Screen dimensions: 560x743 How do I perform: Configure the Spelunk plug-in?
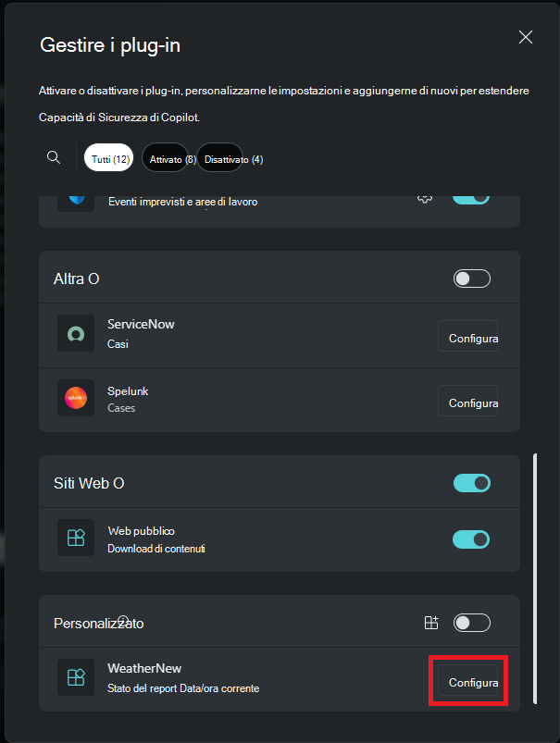click(x=468, y=402)
